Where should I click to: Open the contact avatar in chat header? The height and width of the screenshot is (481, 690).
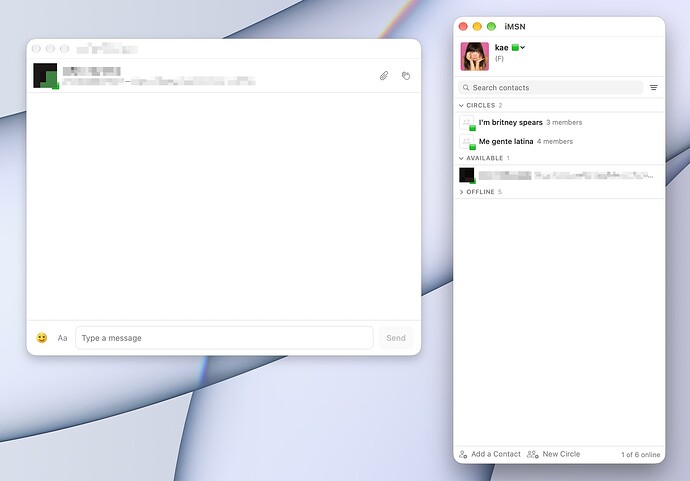(x=46, y=76)
